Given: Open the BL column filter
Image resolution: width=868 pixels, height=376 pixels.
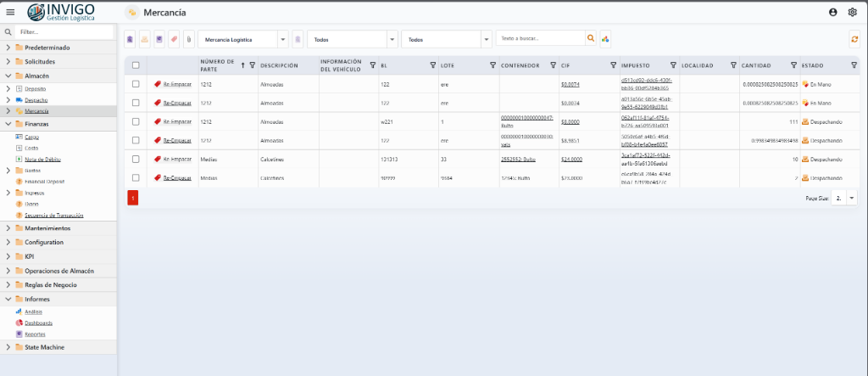Looking at the screenshot, I should (433, 65).
